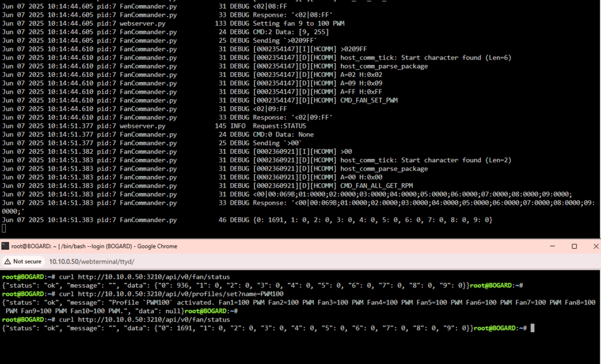Click the log line 'CMD:0 Data: None'

[x=283, y=134]
